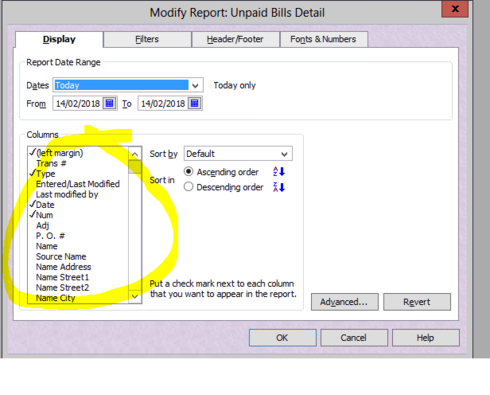Select Ascending order radio button
The image size is (490, 395).
pyautogui.click(x=188, y=172)
